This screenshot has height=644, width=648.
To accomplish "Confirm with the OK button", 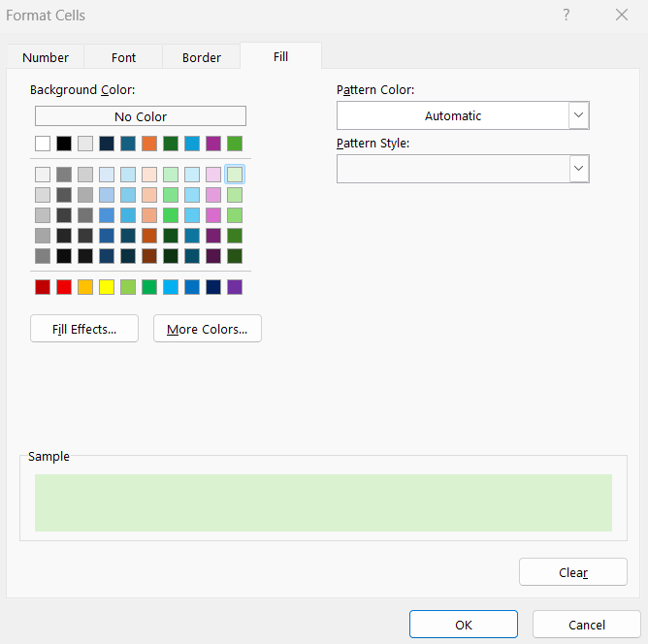I will pyautogui.click(x=464, y=625).
